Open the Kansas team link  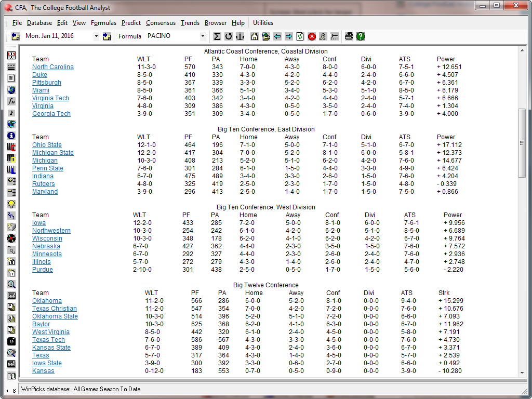[x=43, y=371]
